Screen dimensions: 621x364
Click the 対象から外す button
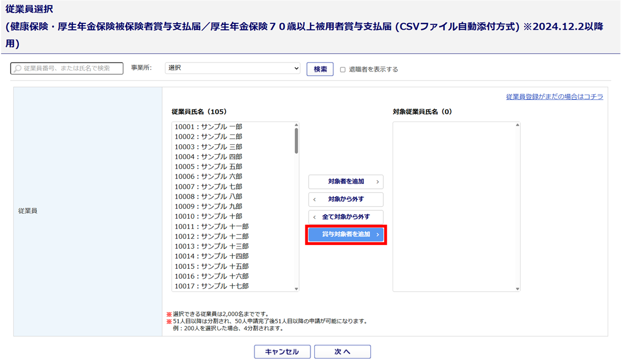346,199
